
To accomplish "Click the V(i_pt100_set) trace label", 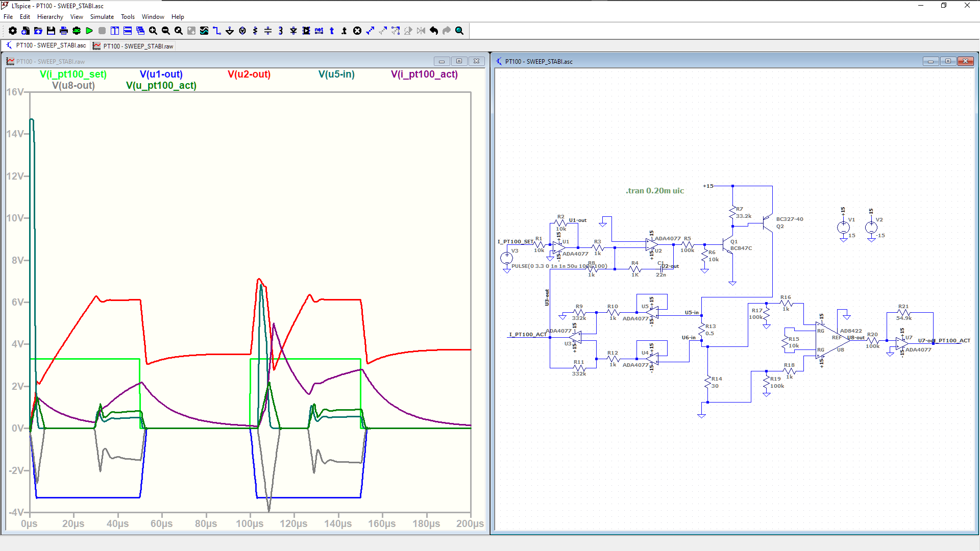I will [73, 74].
